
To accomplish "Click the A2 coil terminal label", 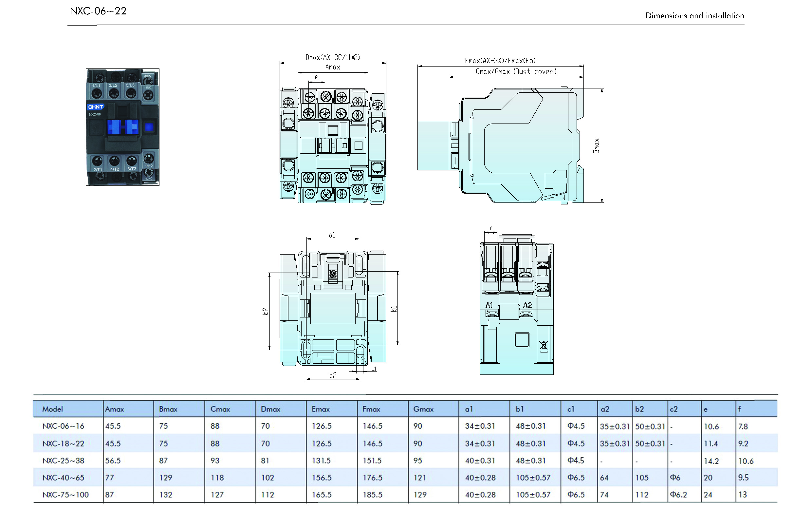I will [527, 305].
